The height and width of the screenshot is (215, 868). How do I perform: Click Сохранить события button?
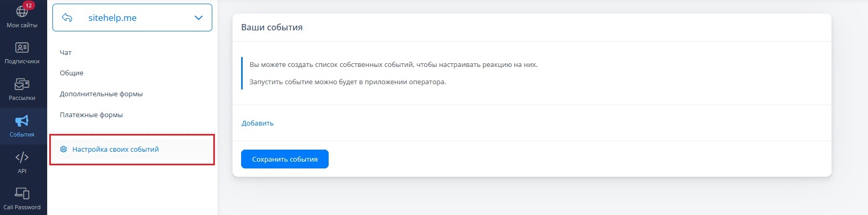click(x=285, y=159)
